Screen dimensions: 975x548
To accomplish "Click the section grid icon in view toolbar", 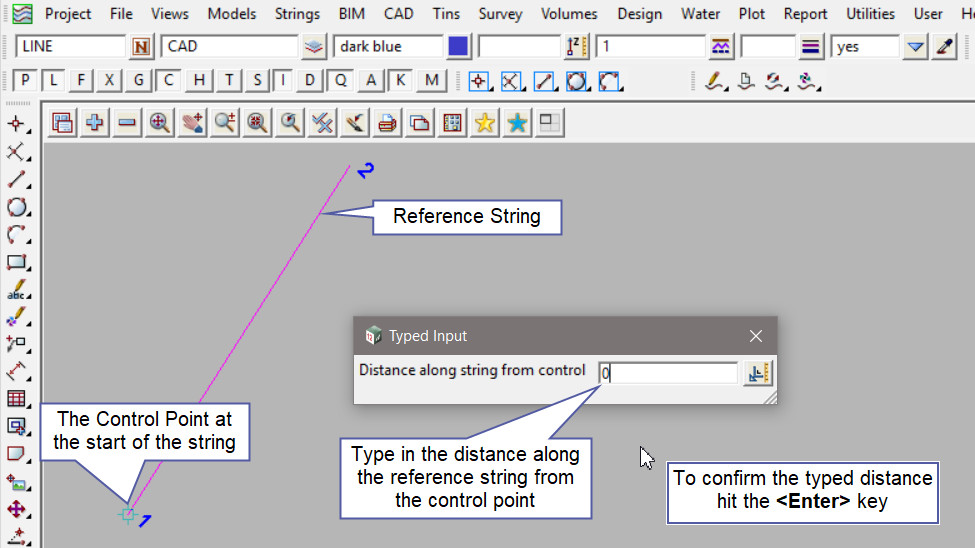I will 452,123.
